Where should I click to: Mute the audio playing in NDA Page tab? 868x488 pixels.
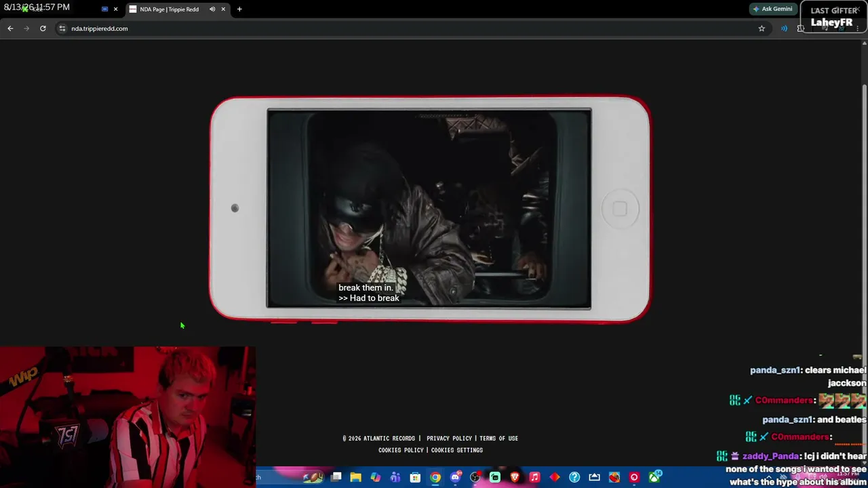click(212, 9)
